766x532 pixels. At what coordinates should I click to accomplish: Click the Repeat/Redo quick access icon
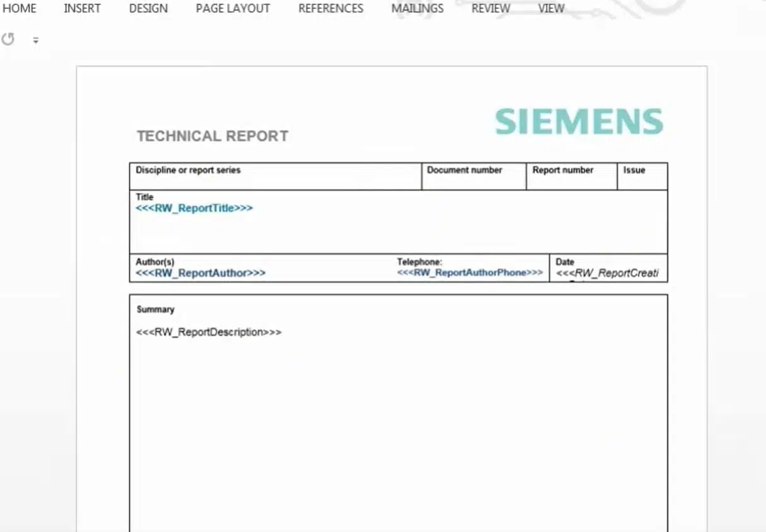[8, 40]
